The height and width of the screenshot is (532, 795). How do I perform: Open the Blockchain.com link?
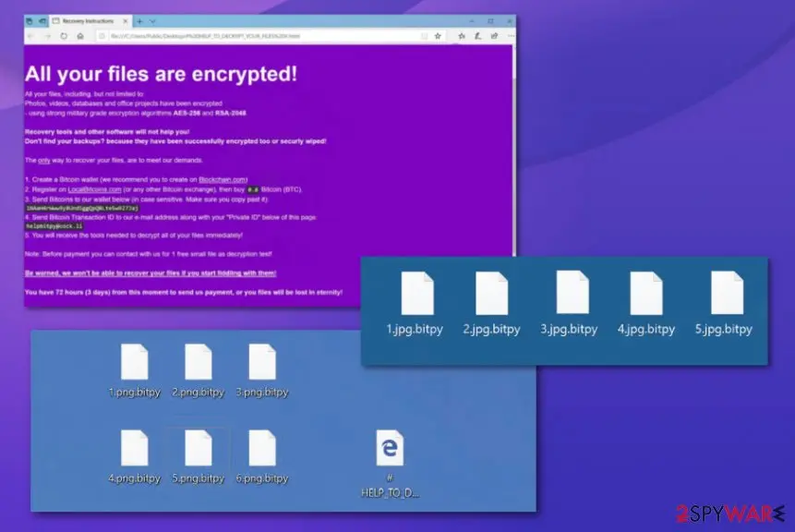(223, 179)
